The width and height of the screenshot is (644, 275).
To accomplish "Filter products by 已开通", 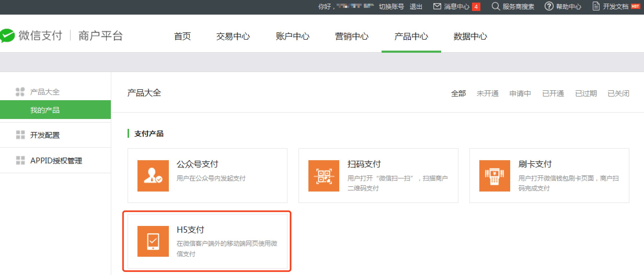I will [553, 93].
